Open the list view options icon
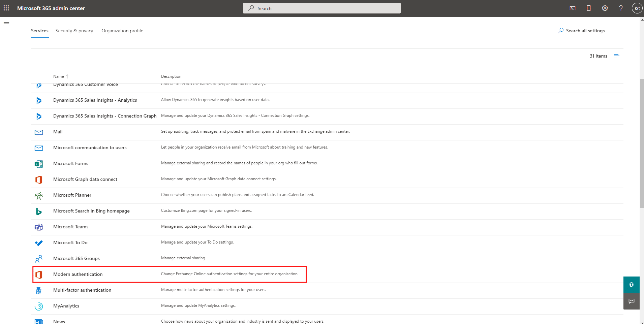The height and width of the screenshot is (324, 644). (617, 56)
